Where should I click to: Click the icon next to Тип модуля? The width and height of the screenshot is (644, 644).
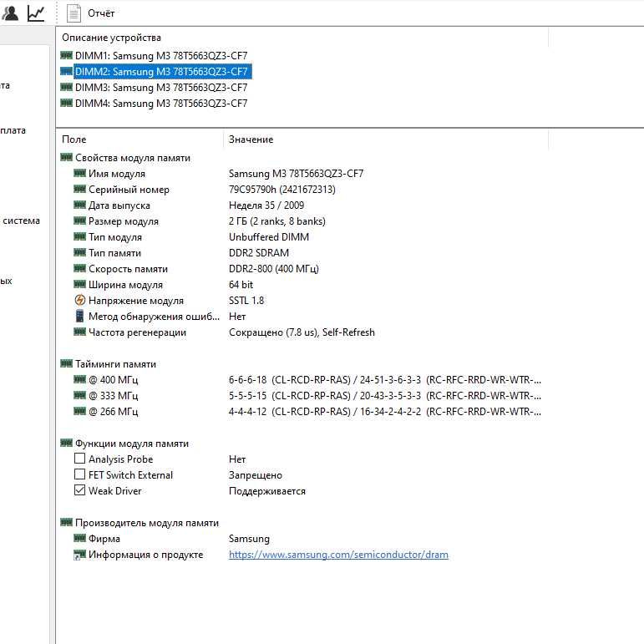click(79, 236)
